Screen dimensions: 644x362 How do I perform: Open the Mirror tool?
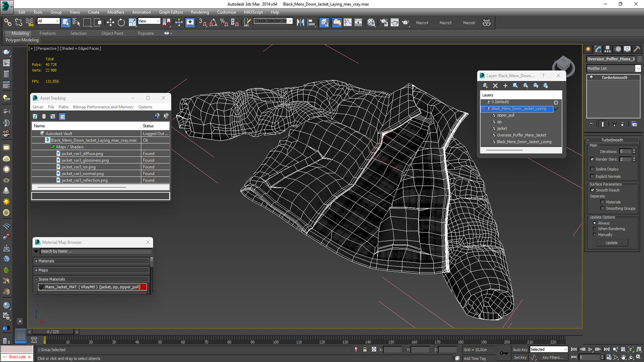point(301,22)
